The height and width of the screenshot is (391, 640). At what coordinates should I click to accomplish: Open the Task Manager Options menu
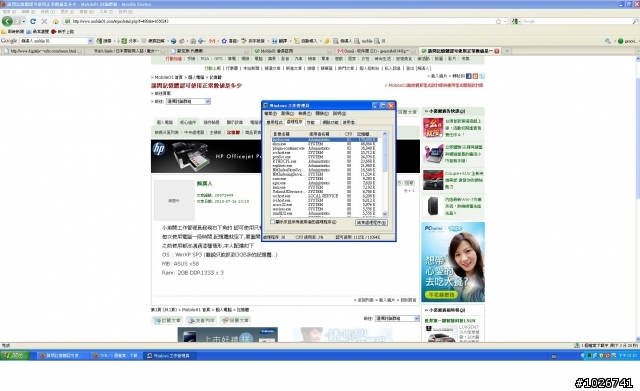[x=287, y=113]
